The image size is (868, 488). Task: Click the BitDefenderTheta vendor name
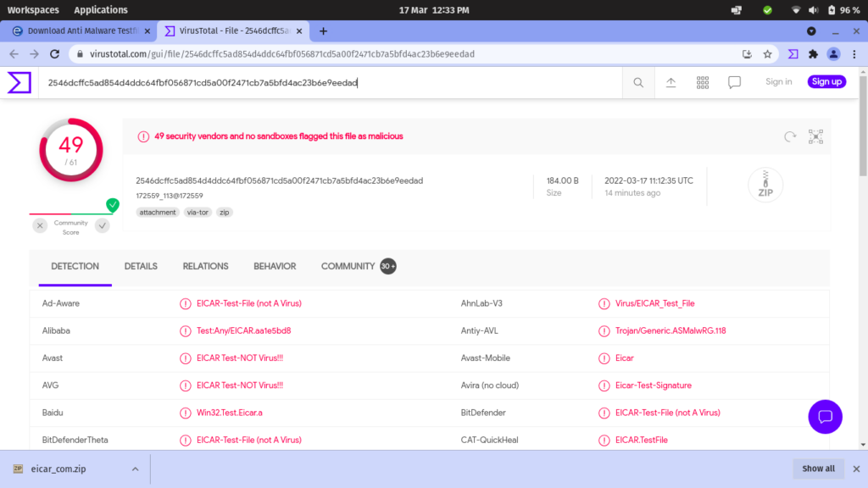75,441
